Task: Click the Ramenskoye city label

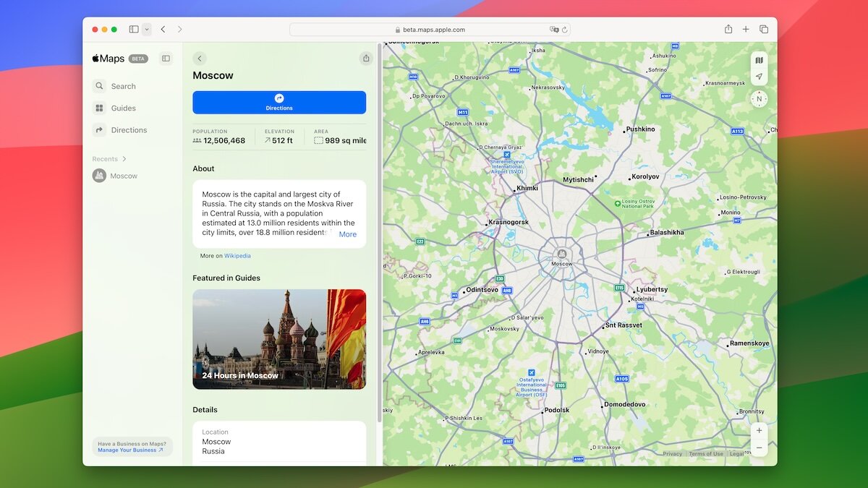Action: click(x=749, y=343)
